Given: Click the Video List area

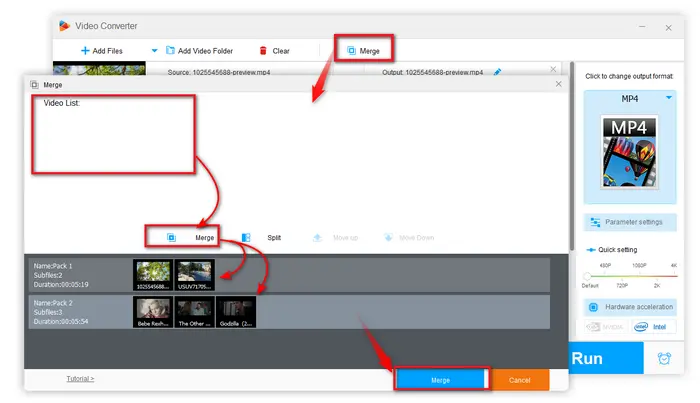Looking at the screenshot, I should pos(113,134).
